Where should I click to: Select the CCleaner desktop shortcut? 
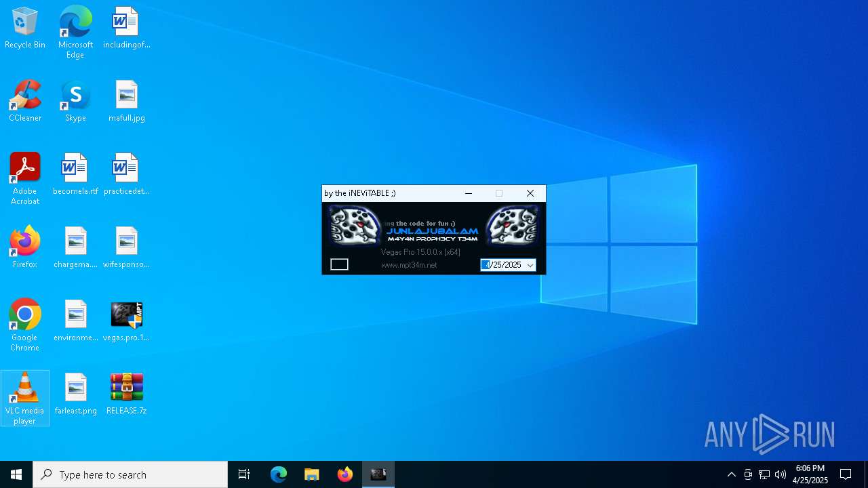tap(25, 101)
